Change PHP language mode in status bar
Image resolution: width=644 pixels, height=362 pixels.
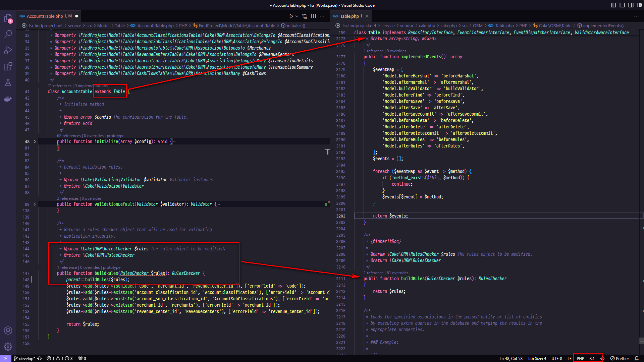coord(580,358)
